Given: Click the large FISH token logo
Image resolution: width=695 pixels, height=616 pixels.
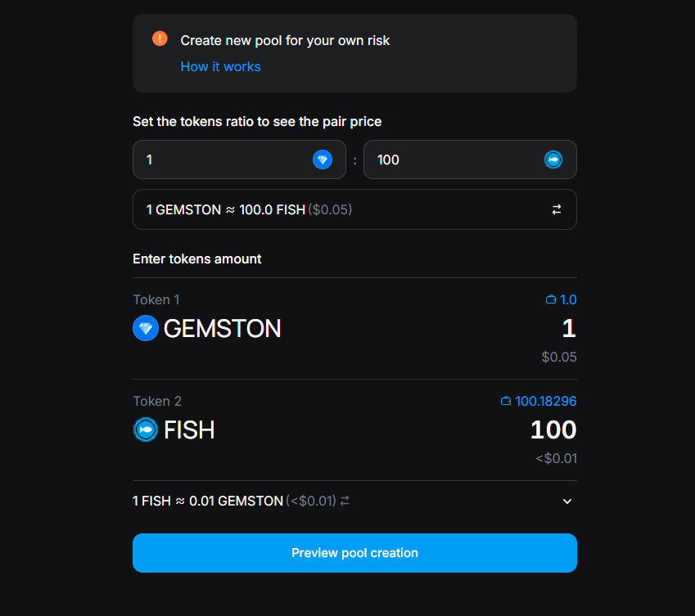Looking at the screenshot, I should coord(146,429).
